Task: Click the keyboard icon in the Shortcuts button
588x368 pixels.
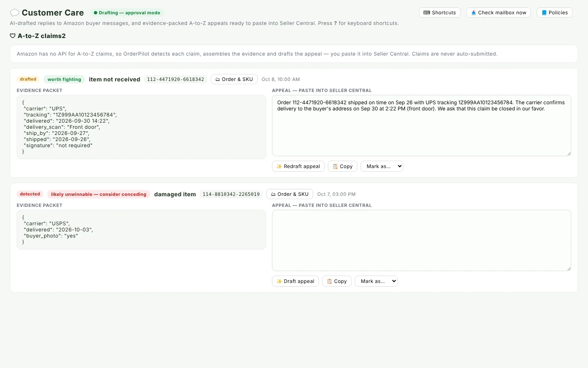Action: [427, 13]
